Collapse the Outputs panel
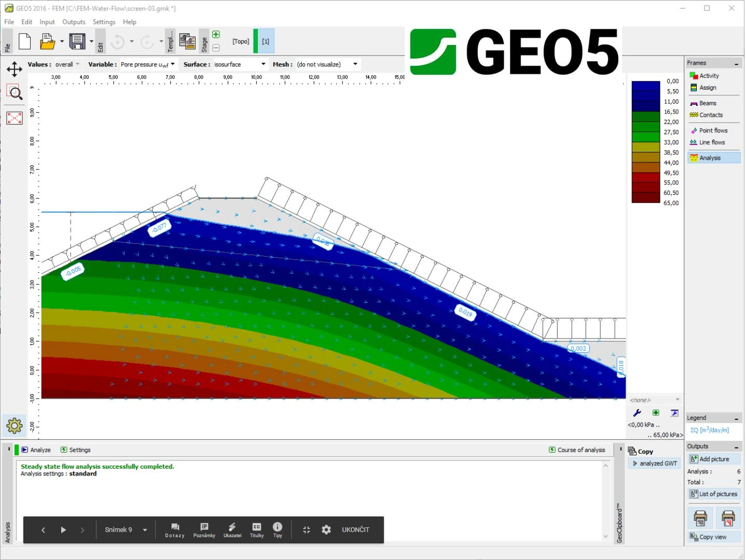Screen dimensions: 746x560 click(736, 446)
